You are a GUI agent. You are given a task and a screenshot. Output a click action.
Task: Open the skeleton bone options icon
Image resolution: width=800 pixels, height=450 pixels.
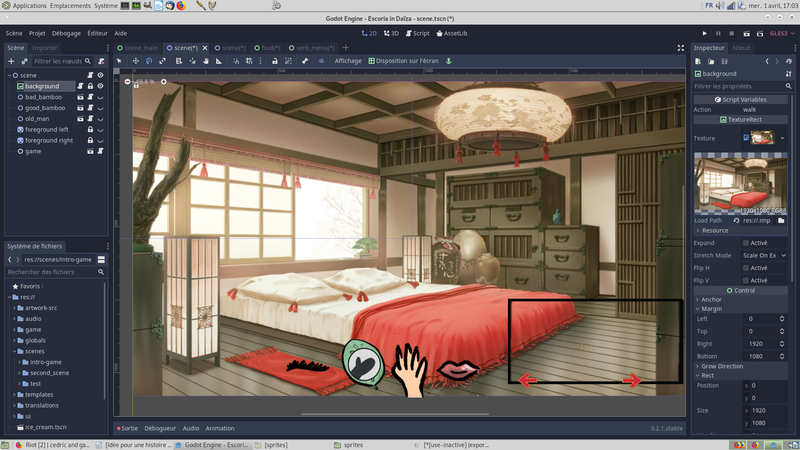(x=305, y=61)
